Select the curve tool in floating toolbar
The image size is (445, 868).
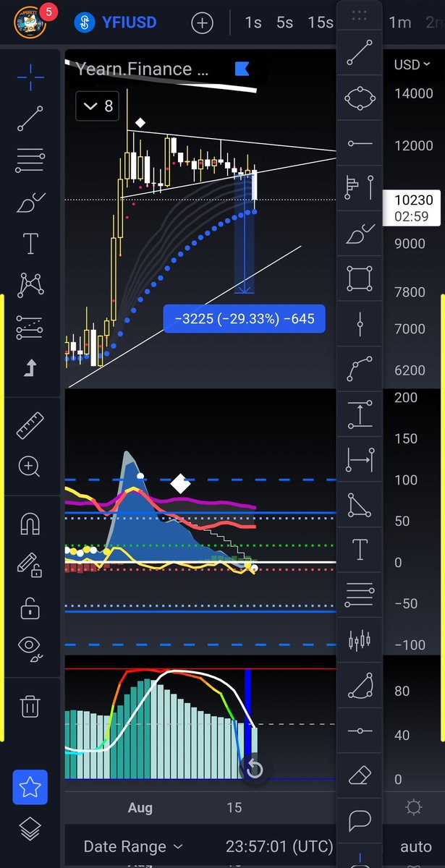pos(360,369)
